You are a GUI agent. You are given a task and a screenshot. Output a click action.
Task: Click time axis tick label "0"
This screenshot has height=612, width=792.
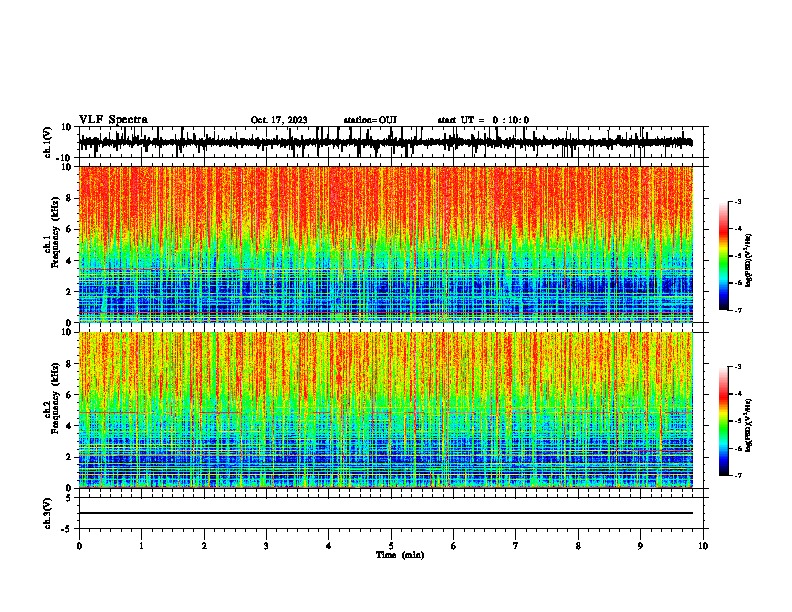tap(79, 546)
